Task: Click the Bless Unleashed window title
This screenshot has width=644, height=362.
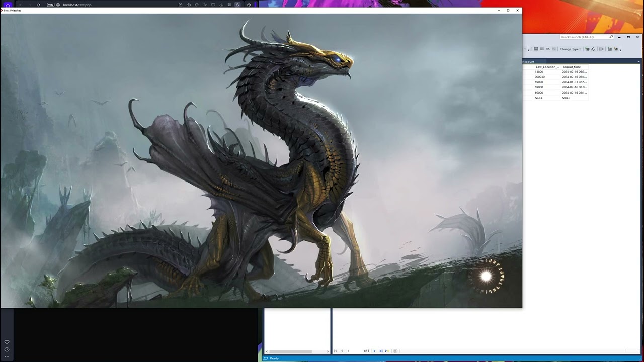Action: point(13,10)
